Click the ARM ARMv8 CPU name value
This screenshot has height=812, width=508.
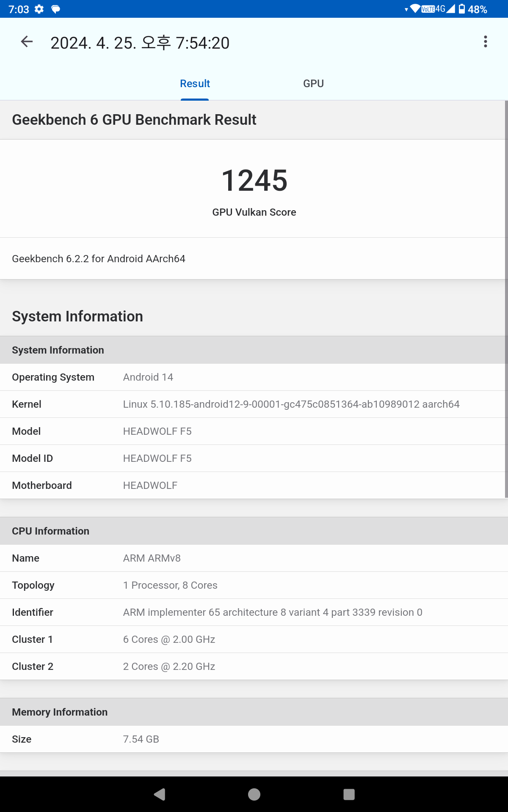[152, 558]
